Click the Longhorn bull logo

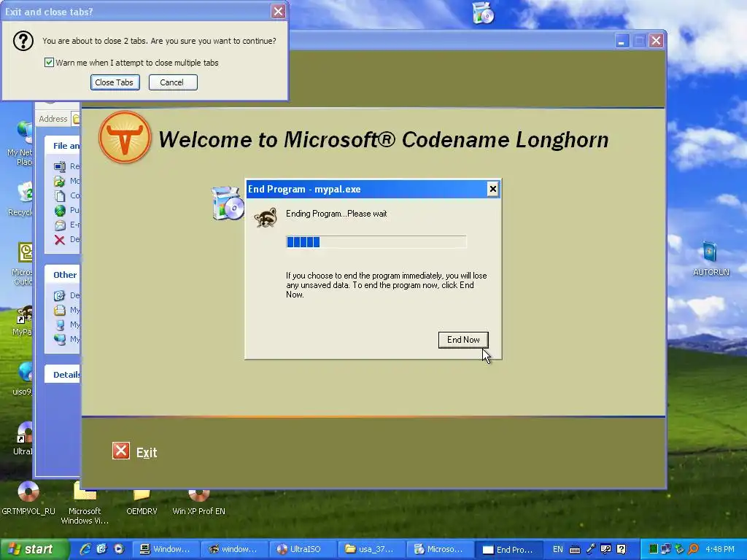click(125, 137)
